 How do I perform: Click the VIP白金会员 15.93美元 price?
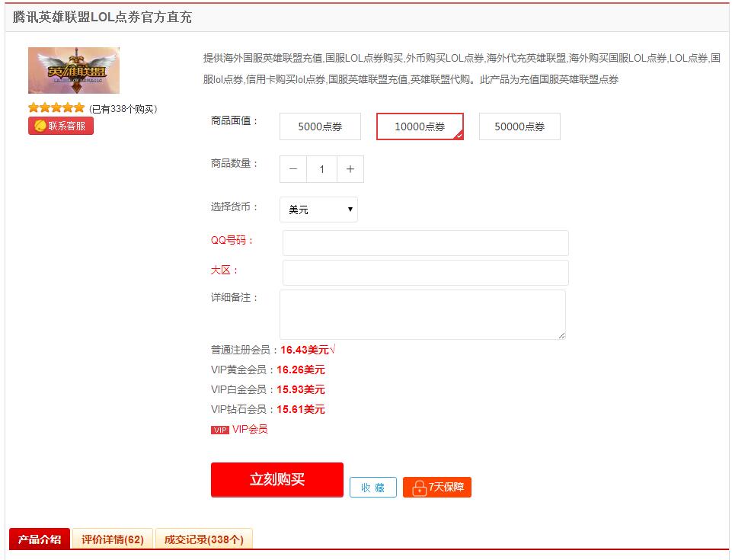[301, 389]
